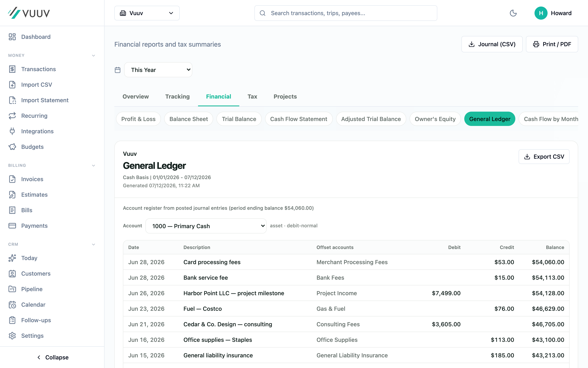Open the Trial Balance report
588x368 pixels.
click(x=239, y=119)
